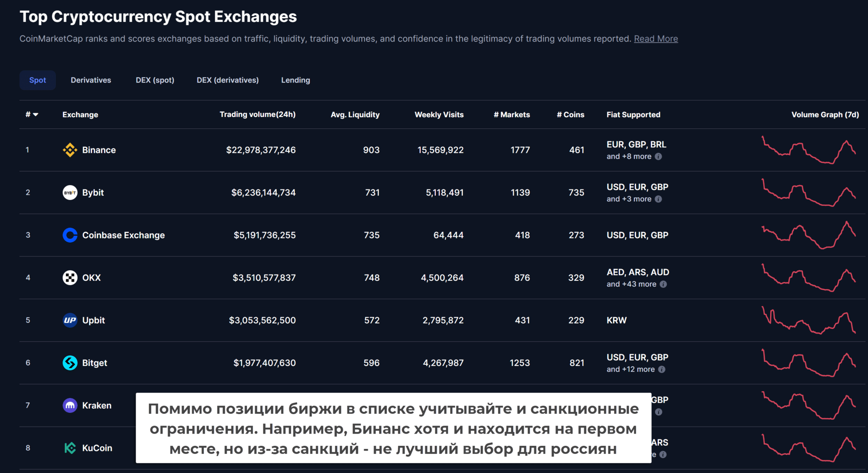Click the Bybit logo icon
868x473 pixels.
click(x=70, y=193)
